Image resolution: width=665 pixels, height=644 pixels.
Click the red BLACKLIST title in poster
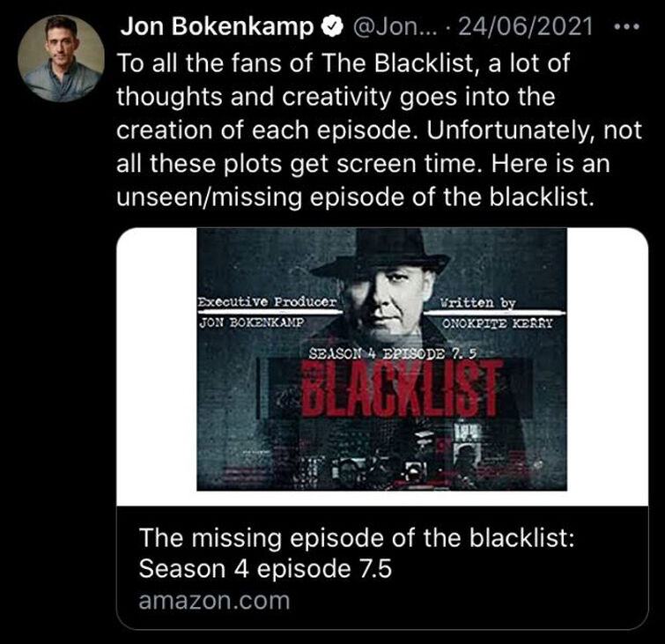tap(403, 387)
